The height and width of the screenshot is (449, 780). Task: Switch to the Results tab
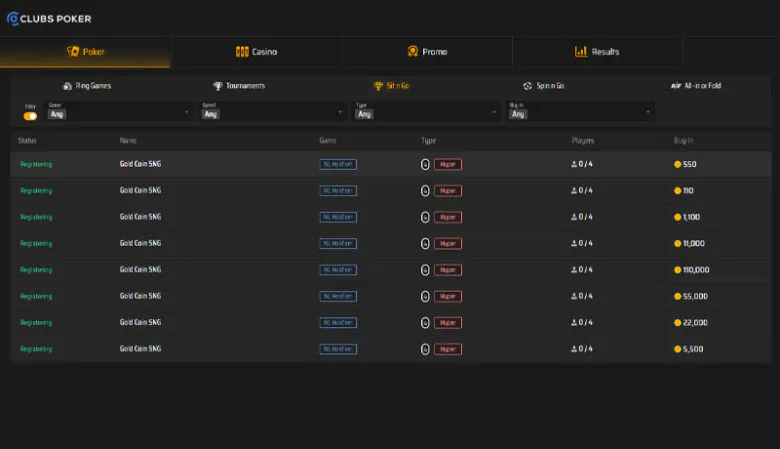[597, 52]
